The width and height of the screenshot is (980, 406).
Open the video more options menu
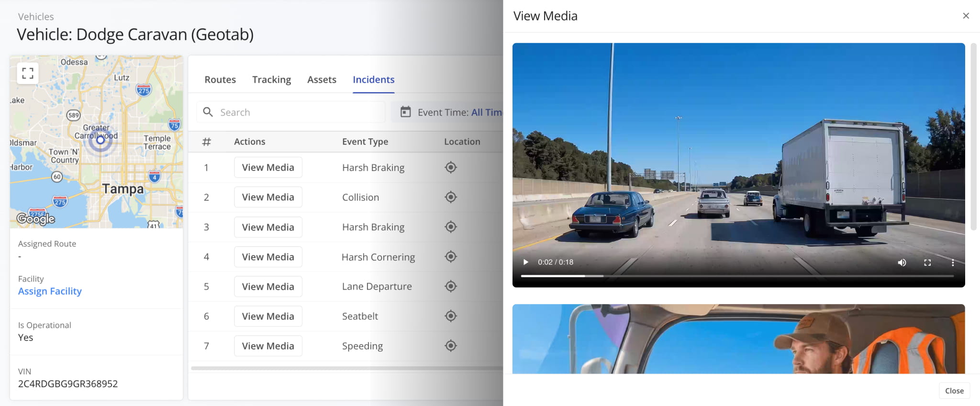coord(953,262)
